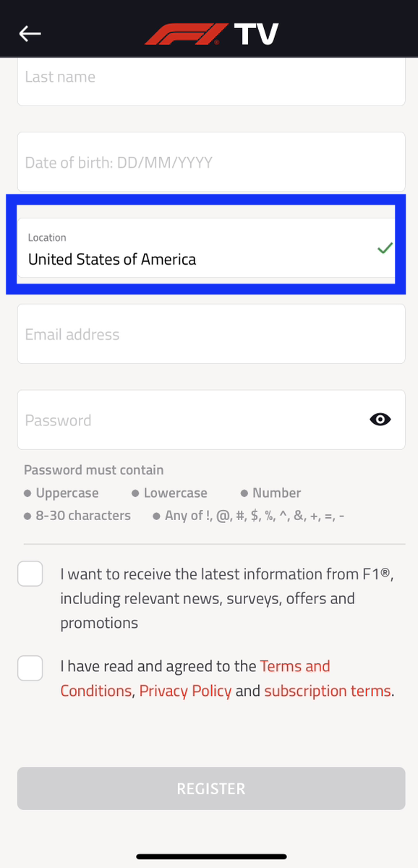Focus the Last name field
The height and width of the screenshot is (868, 418).
[x=211, y=81]
